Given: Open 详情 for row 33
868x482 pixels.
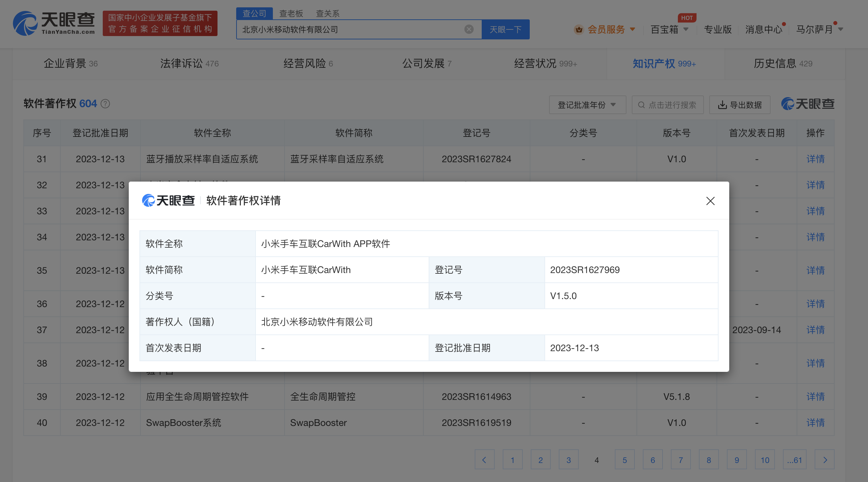Looking at the screenshot, I should pyautogui.click(x=815, y=211).
